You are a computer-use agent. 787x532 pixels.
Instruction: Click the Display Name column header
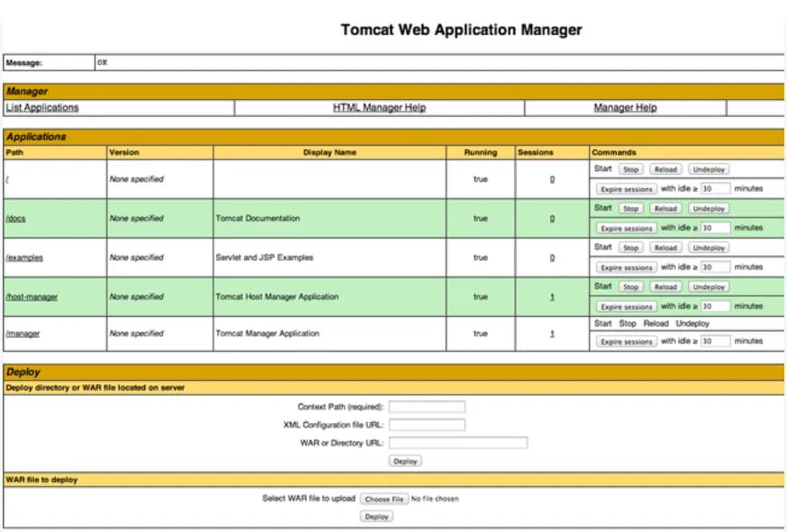(x=330, y=152)
